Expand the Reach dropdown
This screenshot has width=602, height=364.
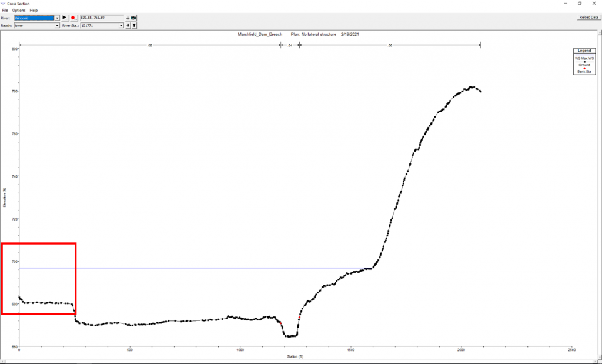[57, 26]
